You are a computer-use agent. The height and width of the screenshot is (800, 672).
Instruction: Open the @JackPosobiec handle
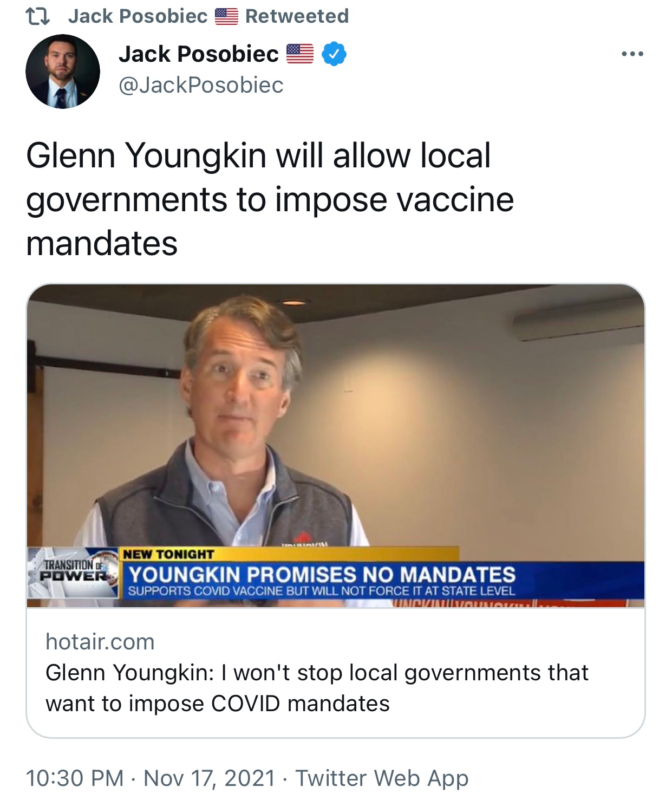click(x=201, y=85)
